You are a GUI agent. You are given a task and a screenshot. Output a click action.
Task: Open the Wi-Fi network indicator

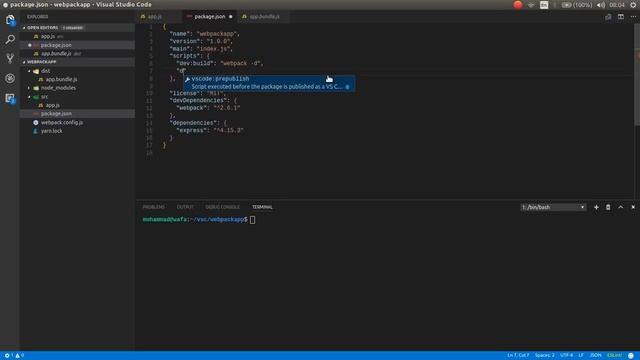click(531, 5)
